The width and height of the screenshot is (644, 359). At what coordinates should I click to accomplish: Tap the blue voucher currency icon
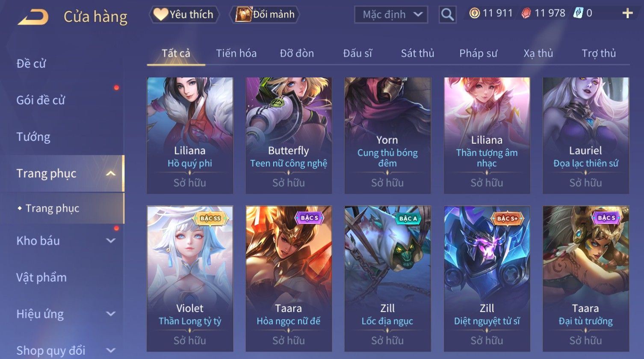pyautogui.click(x=578, y=13)
